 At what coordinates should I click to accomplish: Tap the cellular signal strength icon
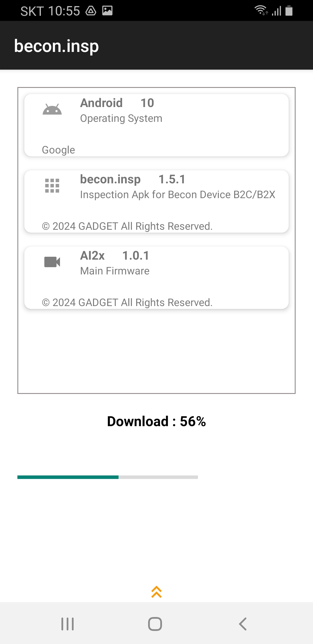coord(276,11)
